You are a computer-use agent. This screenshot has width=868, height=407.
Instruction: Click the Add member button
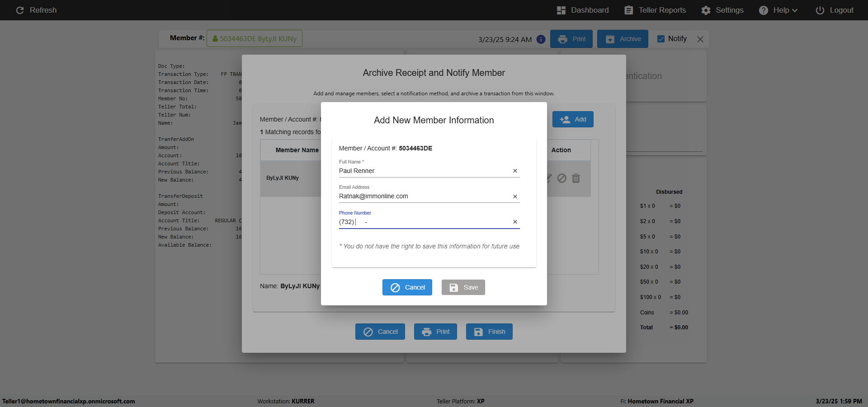pos(573,119)
